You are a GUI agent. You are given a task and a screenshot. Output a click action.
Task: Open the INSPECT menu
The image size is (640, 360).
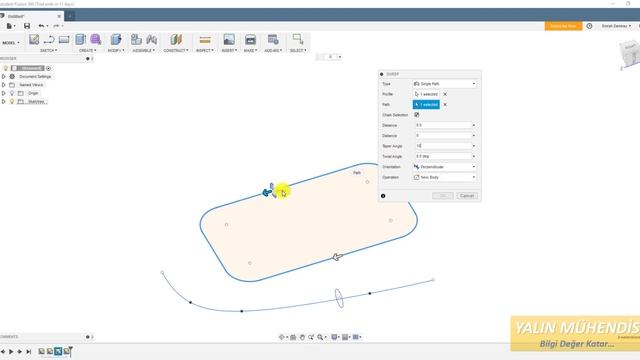[x=205, y=51]
